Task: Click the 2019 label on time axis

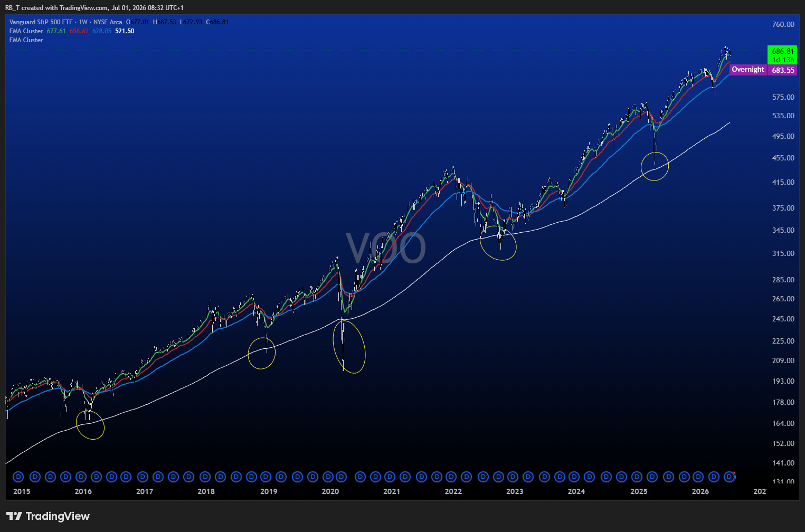Action: point(269,491)
